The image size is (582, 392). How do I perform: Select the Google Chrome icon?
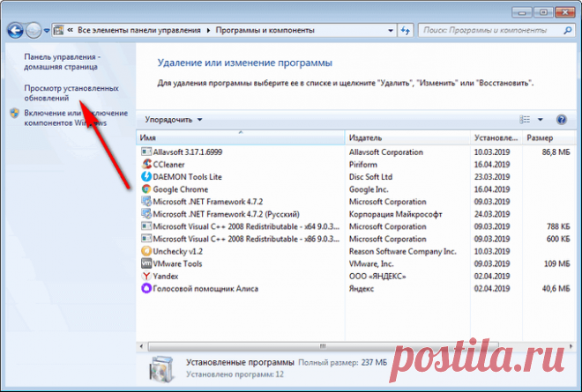146,189
